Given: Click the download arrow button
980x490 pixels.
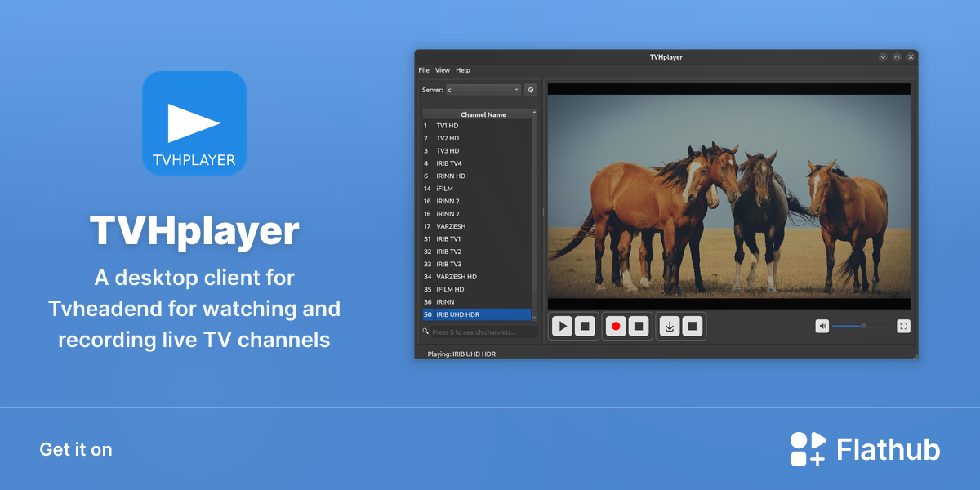Looking at the screenshot, I should click(670, 327).
